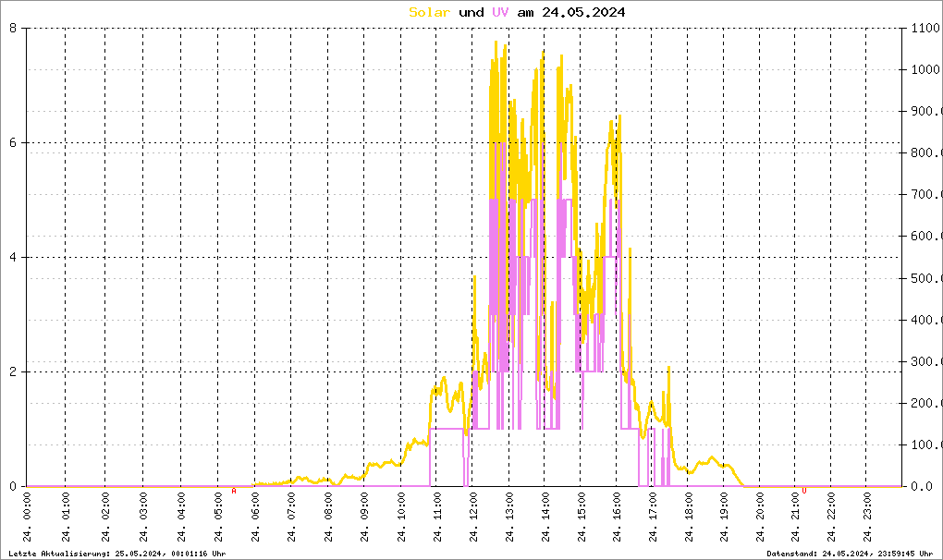Click the time label "24. 09:00"
The height and width of the screenshot is (560, 943).
coord(364,517)
